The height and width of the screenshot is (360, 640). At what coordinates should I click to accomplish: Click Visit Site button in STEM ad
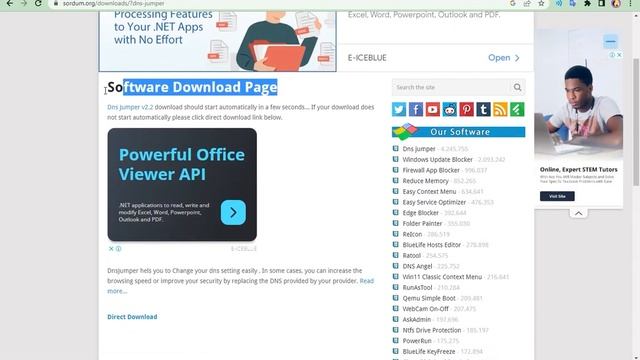[x=557, y=196]
